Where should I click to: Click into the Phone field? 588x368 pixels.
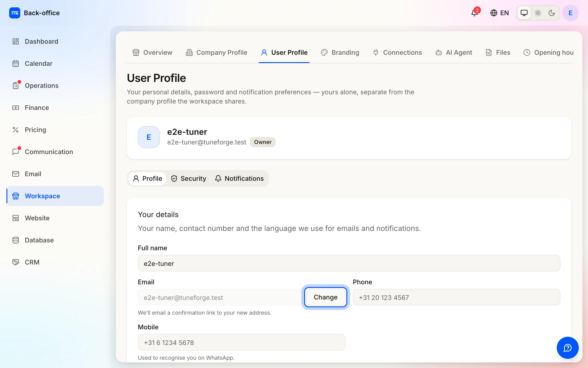(x=456, y=297)
